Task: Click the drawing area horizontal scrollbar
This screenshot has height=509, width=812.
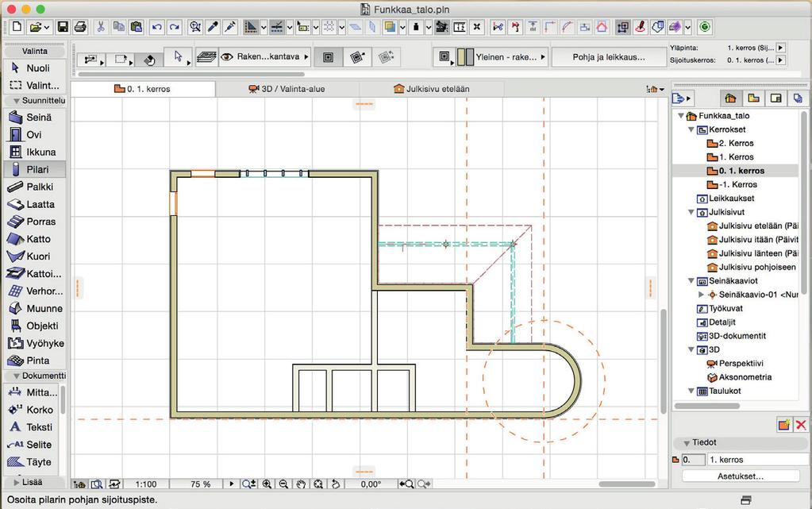Action: point(626,484)
